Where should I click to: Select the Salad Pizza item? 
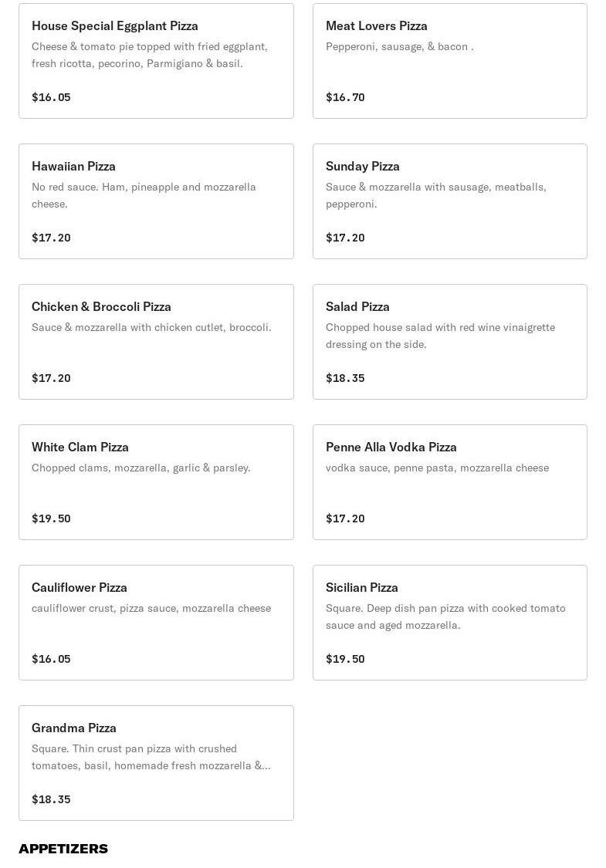[449, 342]
